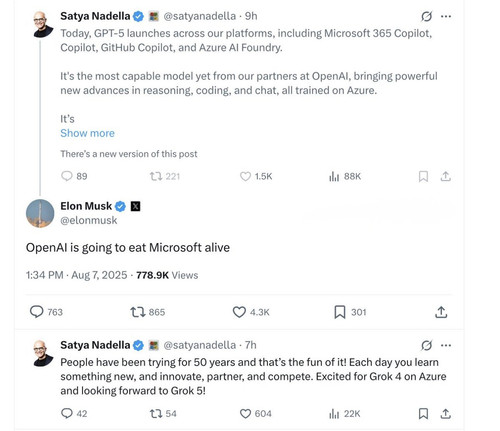Open Grok icon on Satya's 9h post
500x431 pixels.
tap(426, 16)
